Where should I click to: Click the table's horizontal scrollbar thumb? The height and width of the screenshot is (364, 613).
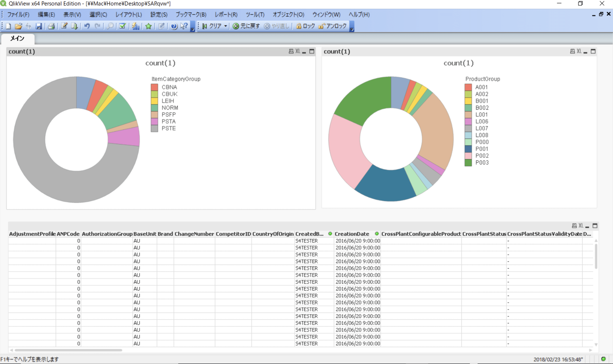pyautogui.click(x=68, y=350)
